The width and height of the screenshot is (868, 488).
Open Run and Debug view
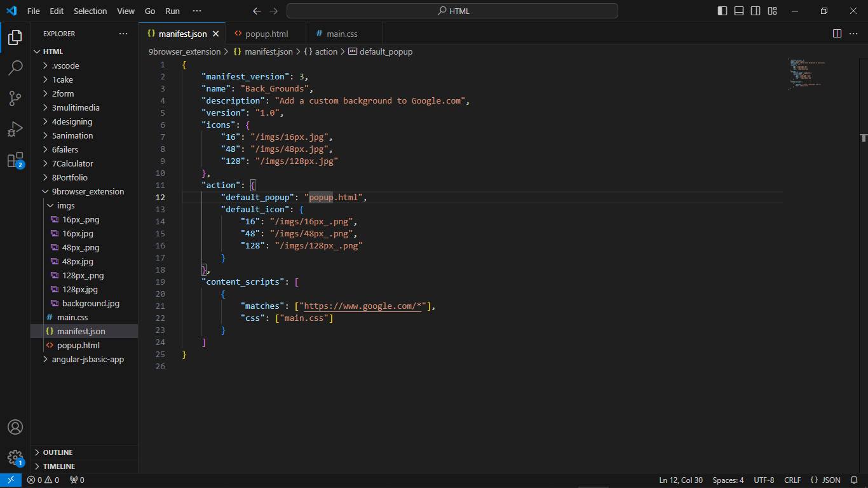15,129
